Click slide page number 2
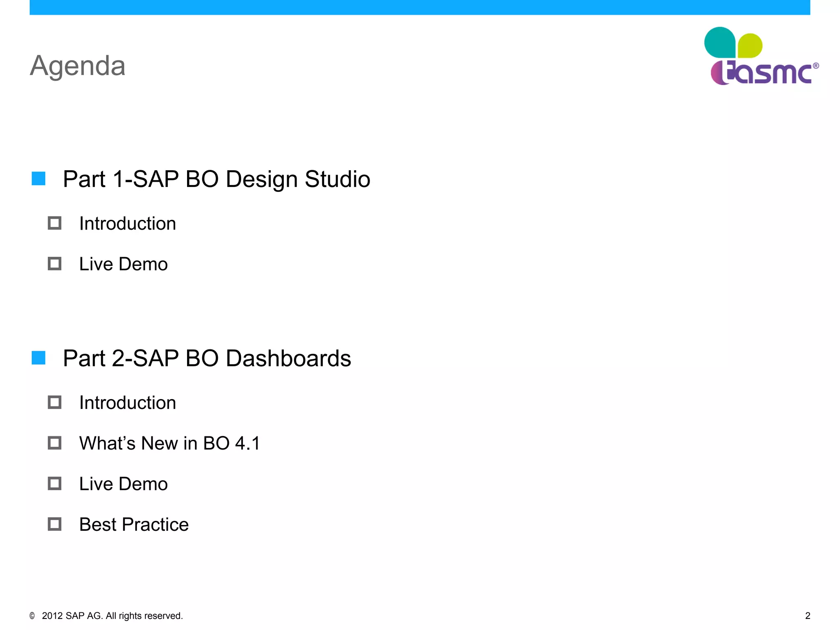Viewport: 840px width, 630px height. (x=808, y=616)
